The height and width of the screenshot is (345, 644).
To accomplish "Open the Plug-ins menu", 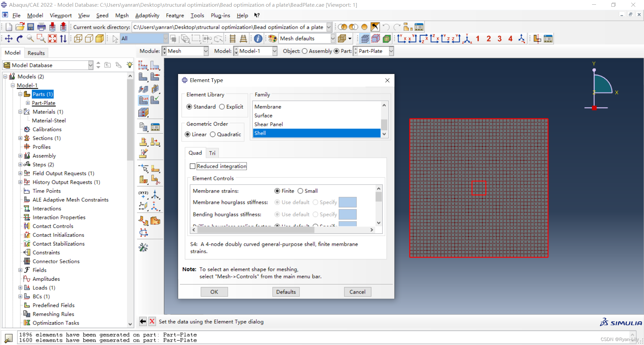I will point(220,15).
